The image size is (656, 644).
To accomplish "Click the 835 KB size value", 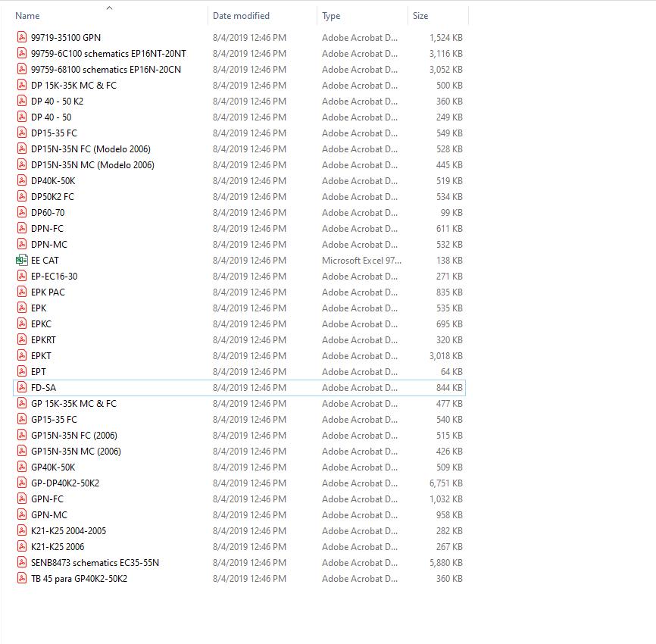I will click(x=449, y=292).
